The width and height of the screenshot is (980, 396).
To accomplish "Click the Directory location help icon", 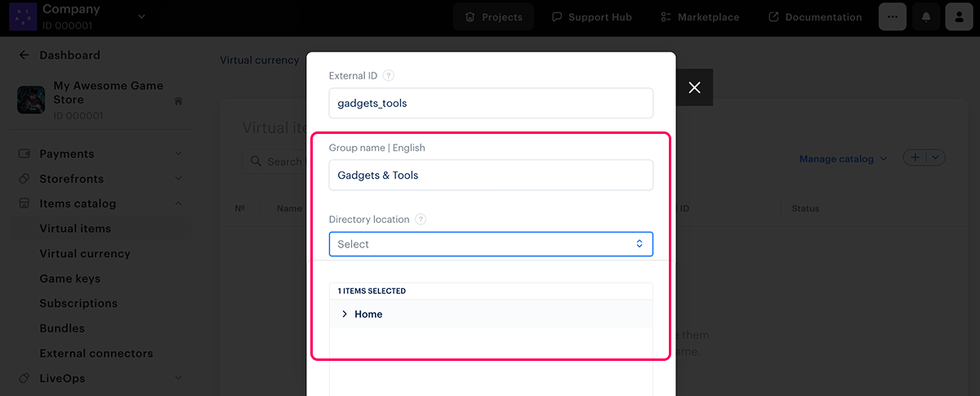I will (421, 220).
